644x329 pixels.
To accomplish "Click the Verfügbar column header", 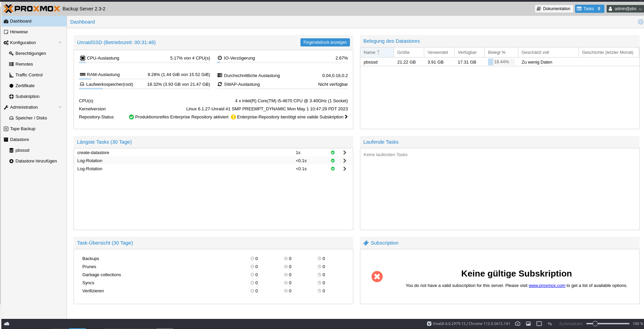I will (469, 52).
